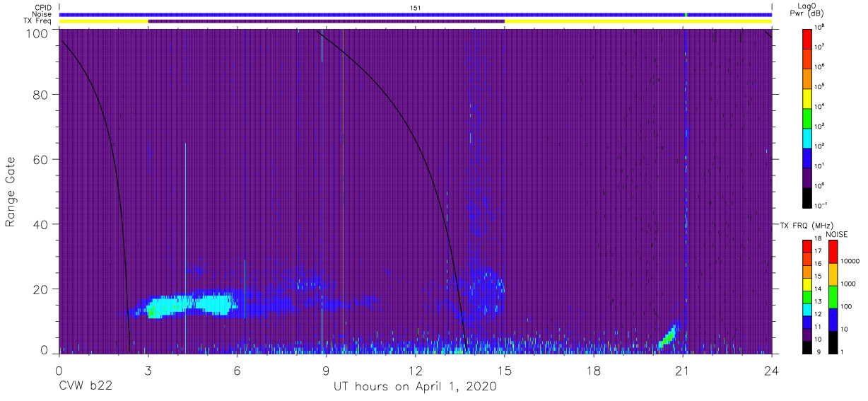Click the y-axis tick label 100
This screenshot has width=868, height=401.
click(x=37, y=33)
